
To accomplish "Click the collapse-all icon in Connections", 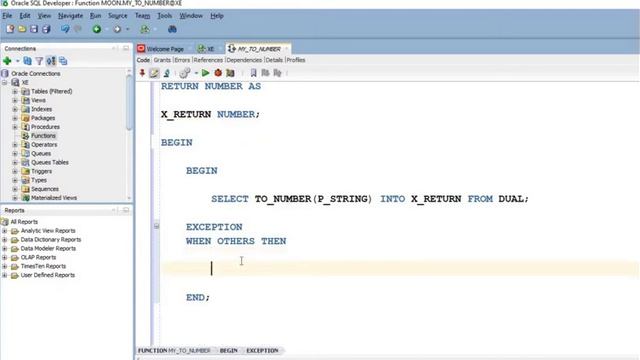I will click(63, 61).
